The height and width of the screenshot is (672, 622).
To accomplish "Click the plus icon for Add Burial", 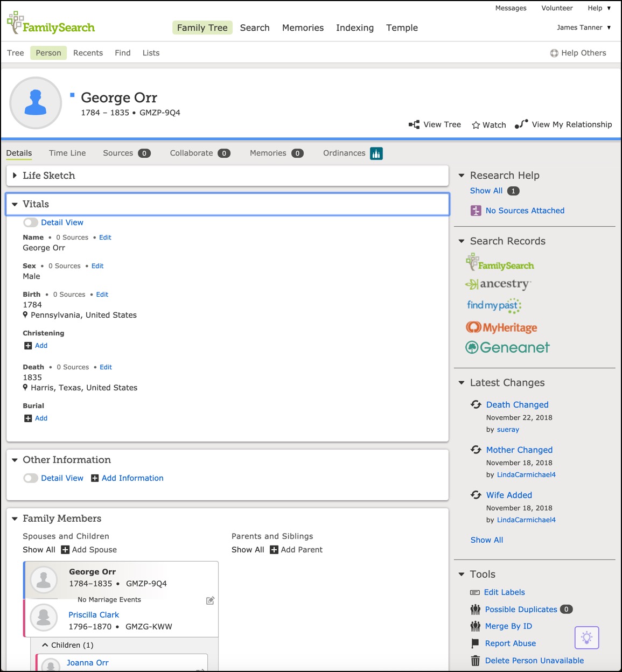I will click(x=28, y=418).
